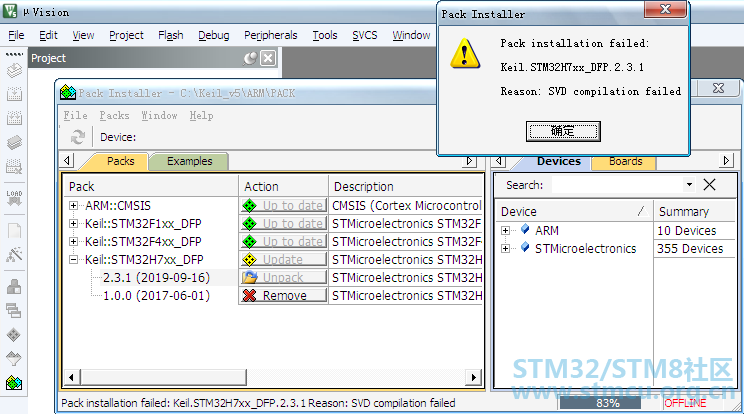
Task: Collapse the Keil::STM32H7xx_DFP pack node
Action: point(73,259)
